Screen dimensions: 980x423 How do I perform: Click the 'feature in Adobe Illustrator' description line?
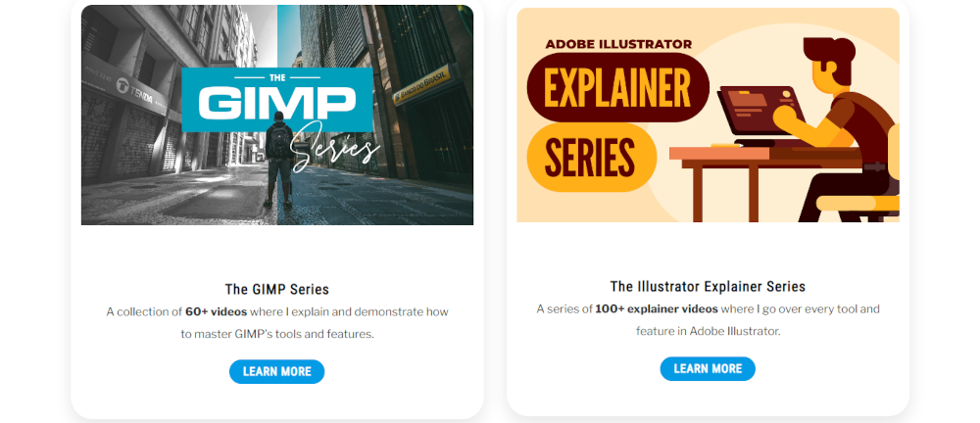click(708, 331)
